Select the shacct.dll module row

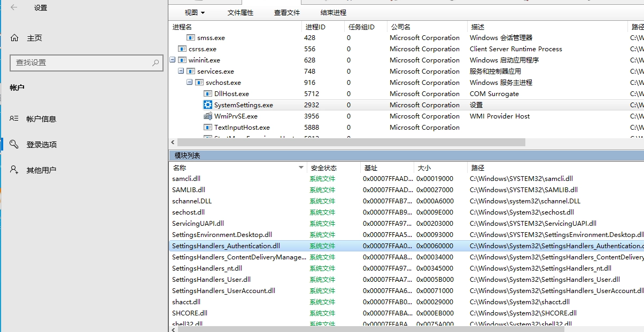pyautogui.click(x=406, y=302)
